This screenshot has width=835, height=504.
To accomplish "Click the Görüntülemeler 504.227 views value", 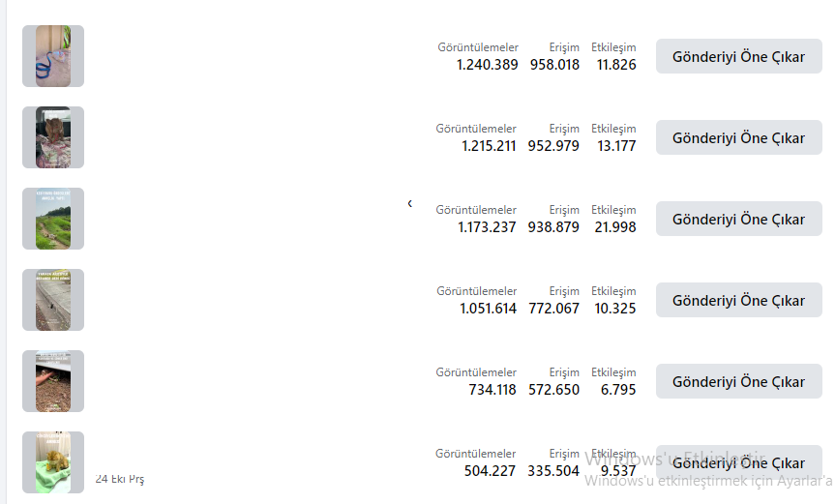I will [490, 471].
